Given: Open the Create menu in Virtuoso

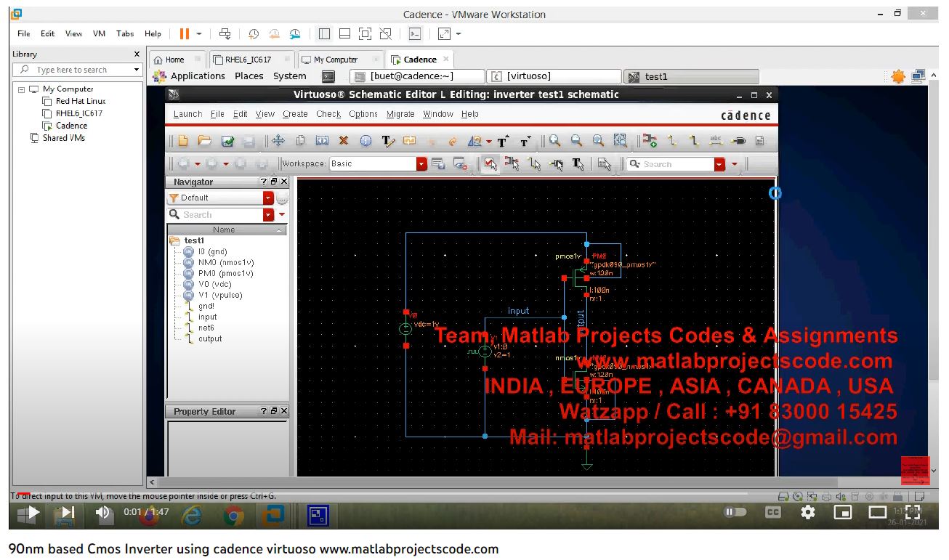Looking at the screenshot, I should (295, 114).
